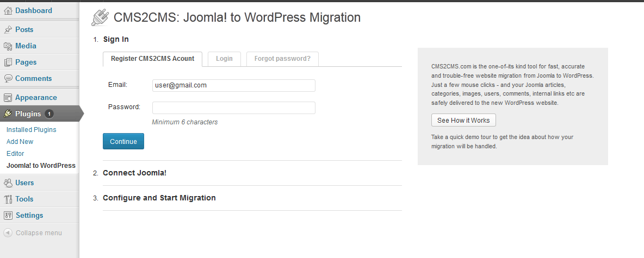Open the Media menu item
This screenshot has height=258, width=644.
(x=26, y=46)
